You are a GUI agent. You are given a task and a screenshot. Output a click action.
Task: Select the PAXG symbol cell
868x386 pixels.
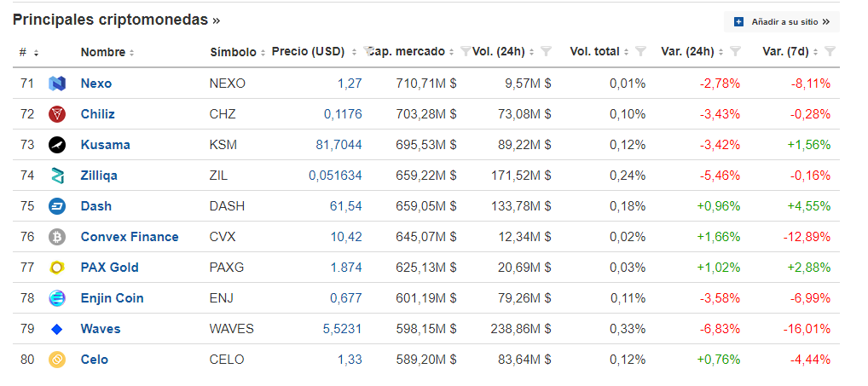(x=227, y=268)
